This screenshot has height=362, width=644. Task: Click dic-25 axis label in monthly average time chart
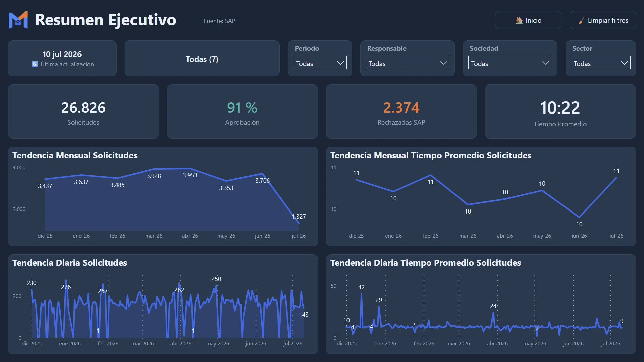tap(356, 236)
